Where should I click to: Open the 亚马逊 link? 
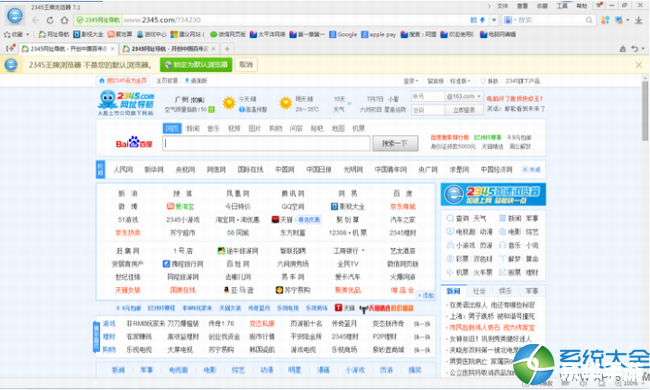238,290
